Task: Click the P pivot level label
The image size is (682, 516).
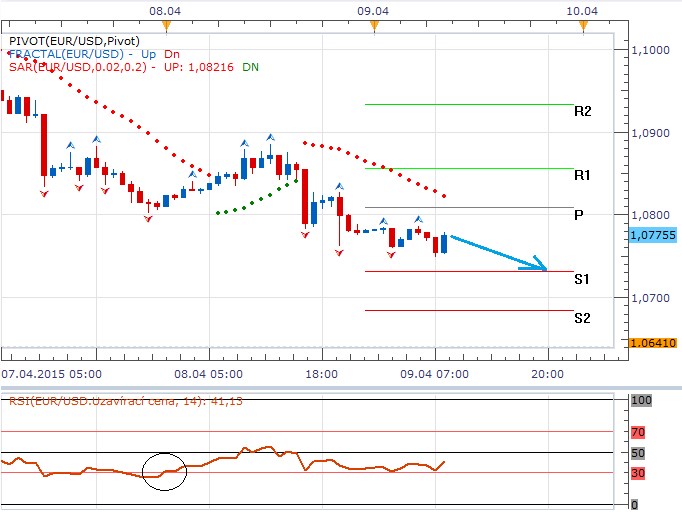Action: tap(579, 215)
